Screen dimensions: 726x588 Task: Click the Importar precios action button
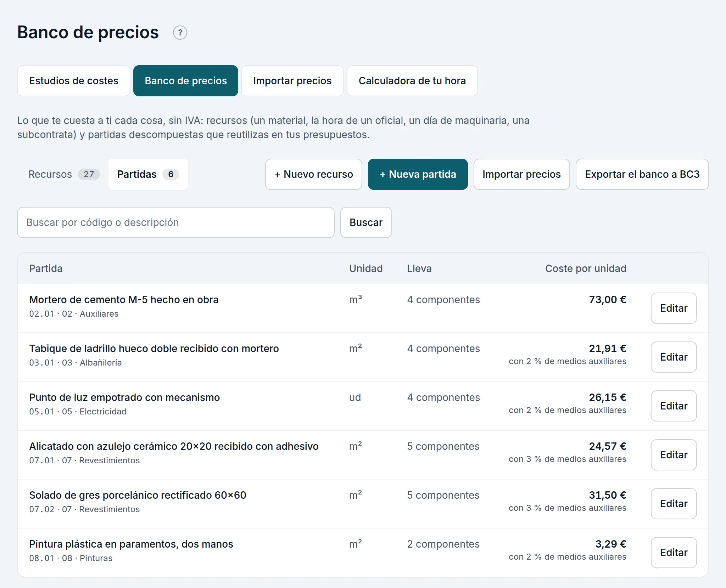[x=522, y=174]
